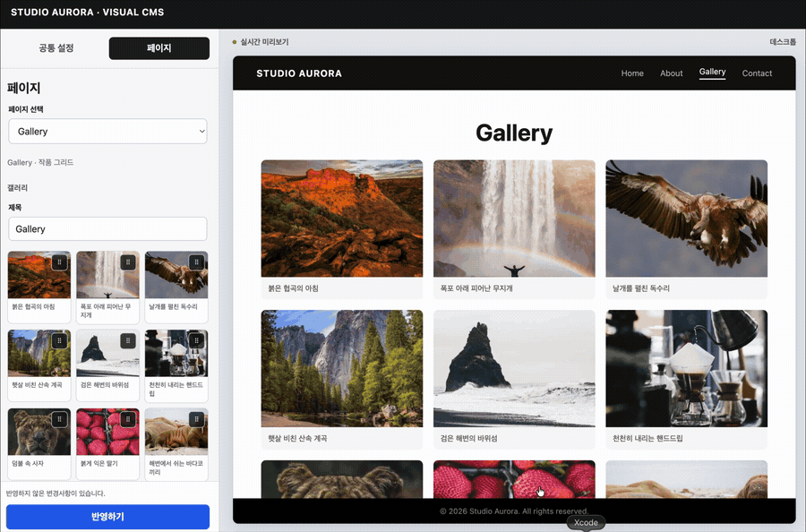Click the strawberries photo in preview

click(514, 479)
